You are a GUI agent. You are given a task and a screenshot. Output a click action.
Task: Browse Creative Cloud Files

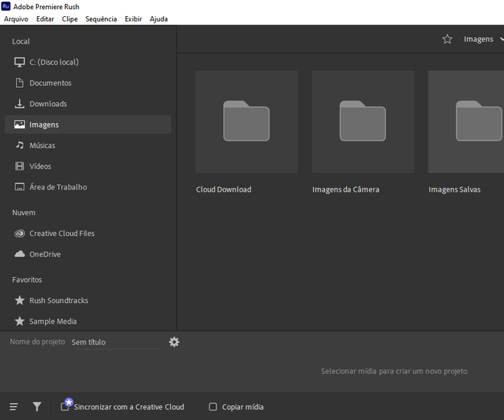[88, 234]
